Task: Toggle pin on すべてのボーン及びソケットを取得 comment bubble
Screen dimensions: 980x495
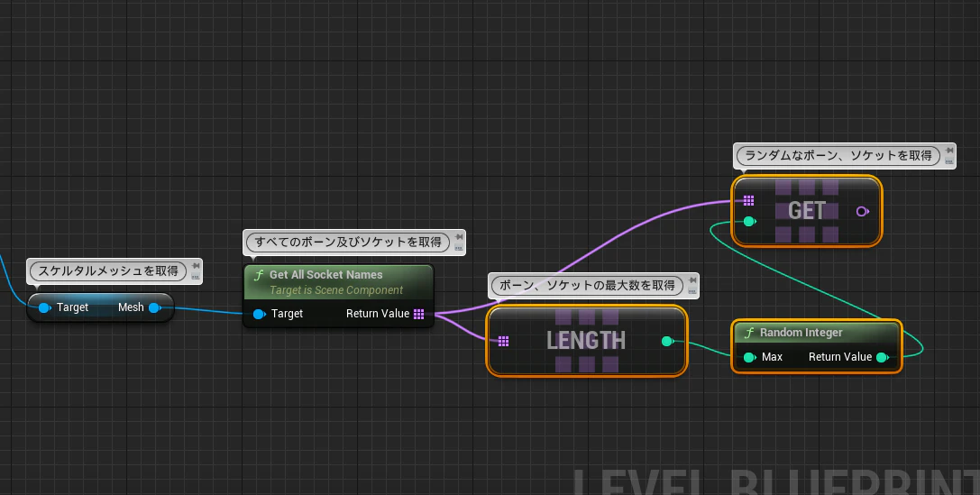Action: [x=460, y=237]
